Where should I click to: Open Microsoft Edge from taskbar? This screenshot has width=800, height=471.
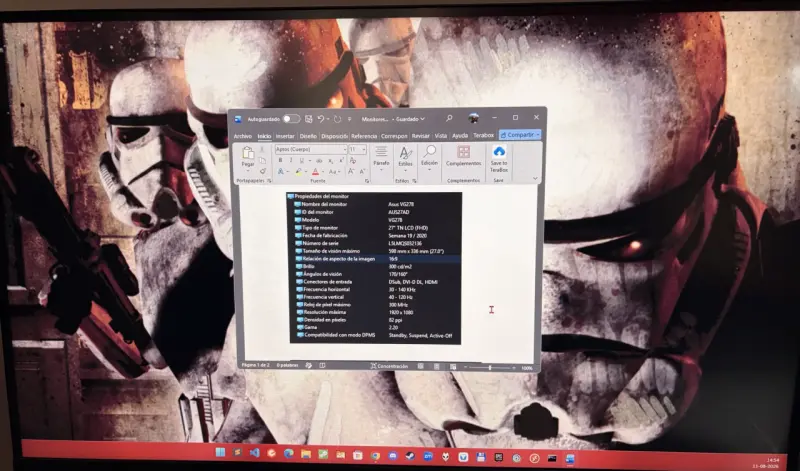click(x=289, y=453)
